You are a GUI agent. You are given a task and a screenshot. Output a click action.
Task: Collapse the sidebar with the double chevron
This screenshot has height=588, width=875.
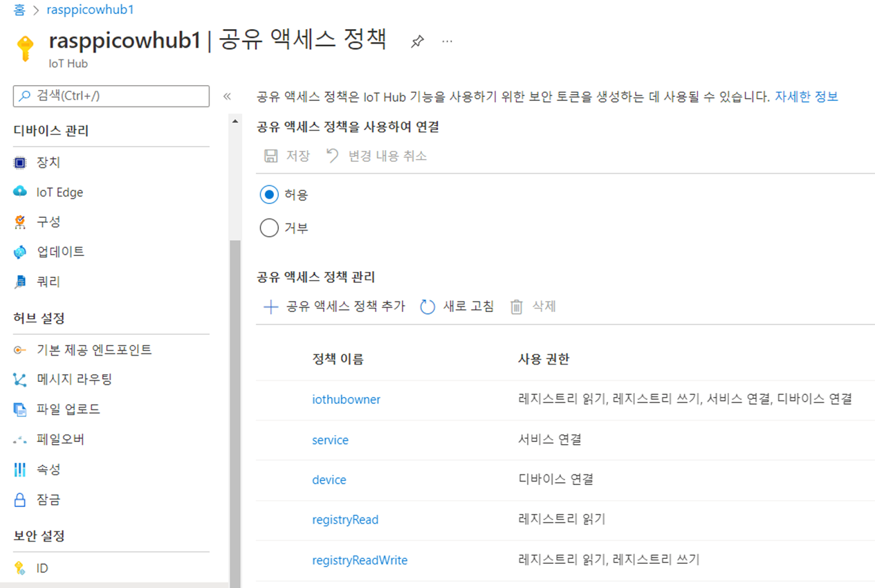(227, 96)
